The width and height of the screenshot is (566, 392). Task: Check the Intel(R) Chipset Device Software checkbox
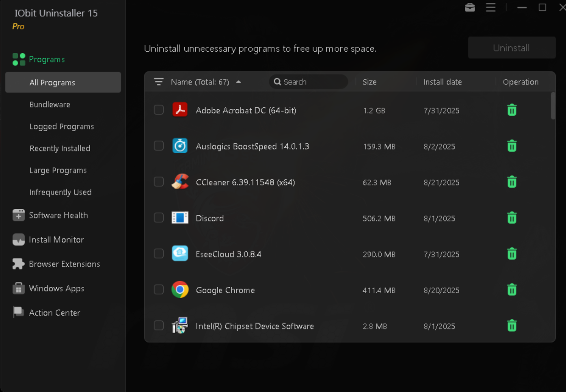(159, 325)
